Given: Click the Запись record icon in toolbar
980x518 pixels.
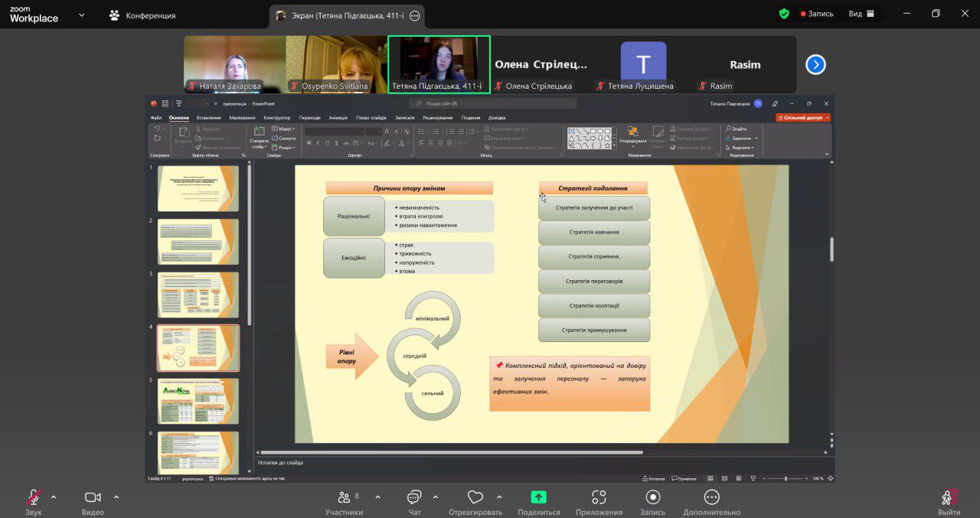Looking at the screenshot, I should click(652, 497).
